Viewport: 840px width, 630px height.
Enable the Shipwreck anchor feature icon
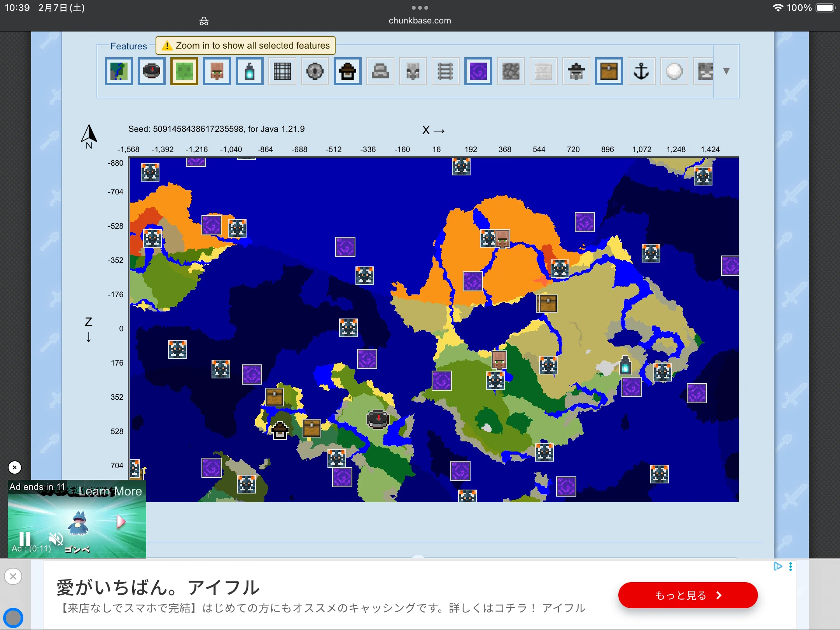point(642,71)
